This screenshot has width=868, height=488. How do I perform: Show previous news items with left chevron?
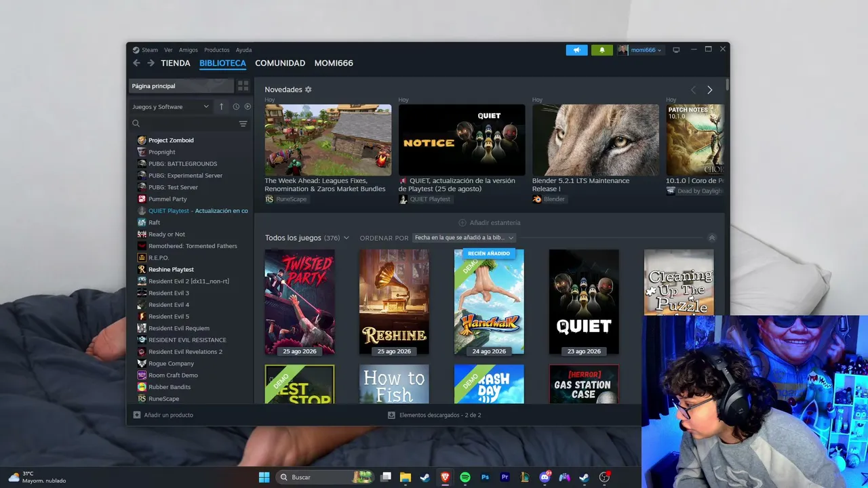pos(693,89)
